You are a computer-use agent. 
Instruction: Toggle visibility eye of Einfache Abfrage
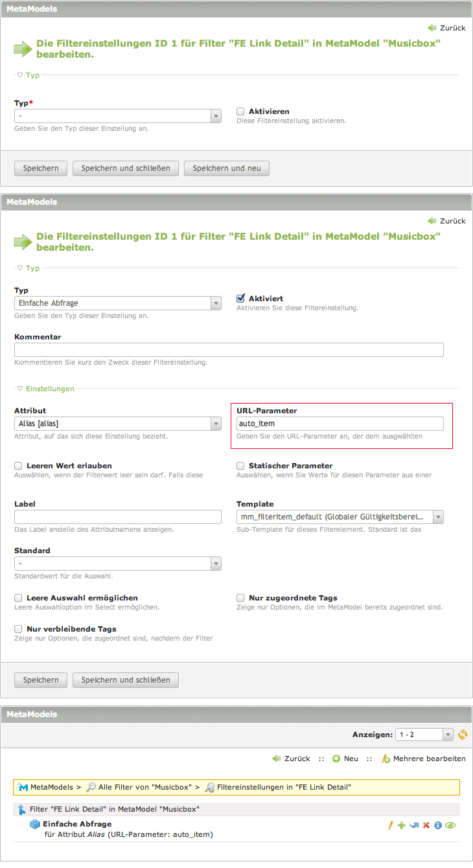pyautogui.click(x=450, y=825)
